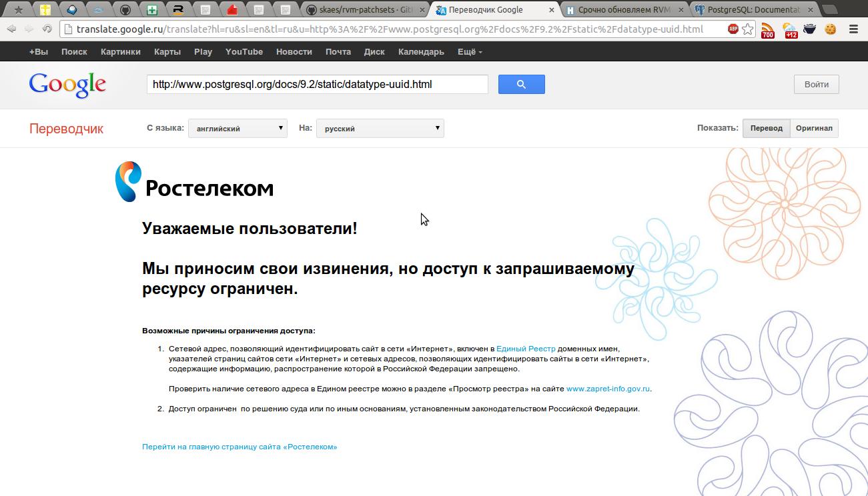
Task: Click the Google logo
Action: click(67, 85)
